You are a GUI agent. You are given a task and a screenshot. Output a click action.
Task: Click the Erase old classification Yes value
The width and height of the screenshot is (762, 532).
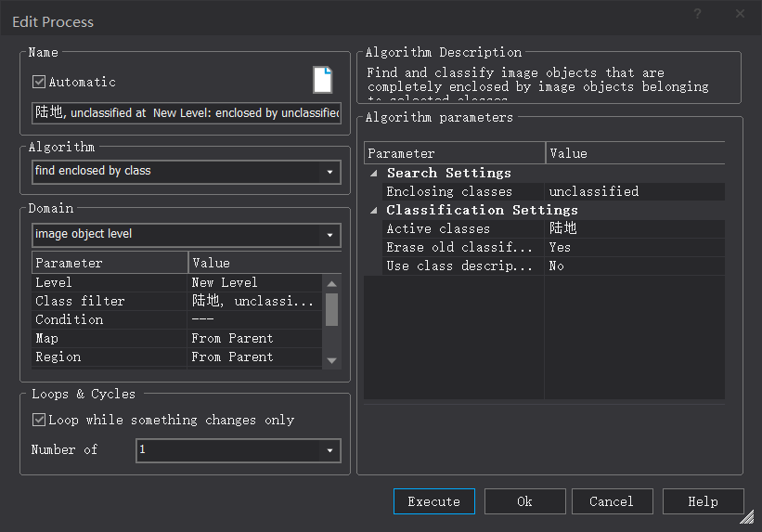pos(634,247)
